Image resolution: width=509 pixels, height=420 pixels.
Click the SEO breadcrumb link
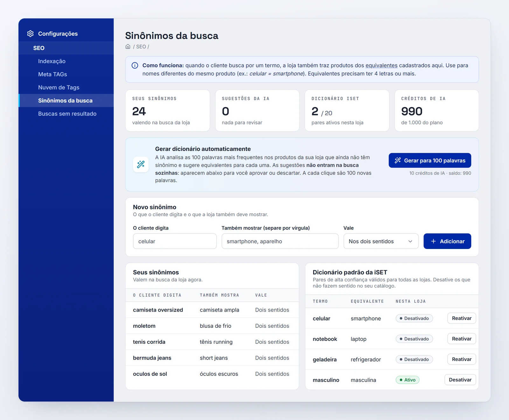tap(141, 47)
